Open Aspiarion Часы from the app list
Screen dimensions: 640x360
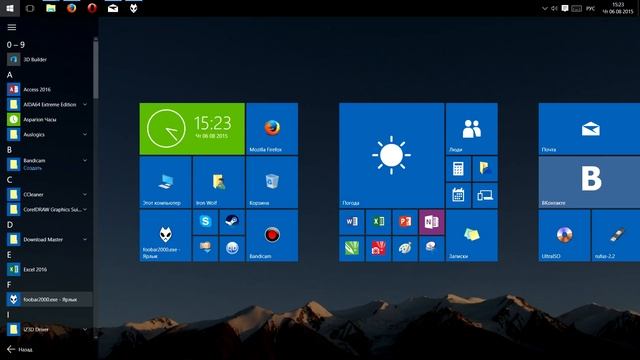pos(49,120)
